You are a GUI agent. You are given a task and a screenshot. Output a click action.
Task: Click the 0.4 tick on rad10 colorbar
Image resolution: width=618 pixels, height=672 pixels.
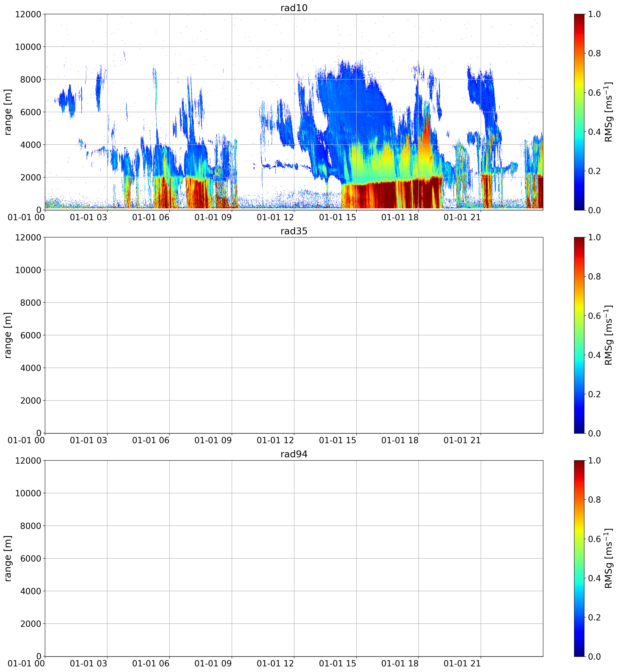pyautogui.click(x=594, y=132)
